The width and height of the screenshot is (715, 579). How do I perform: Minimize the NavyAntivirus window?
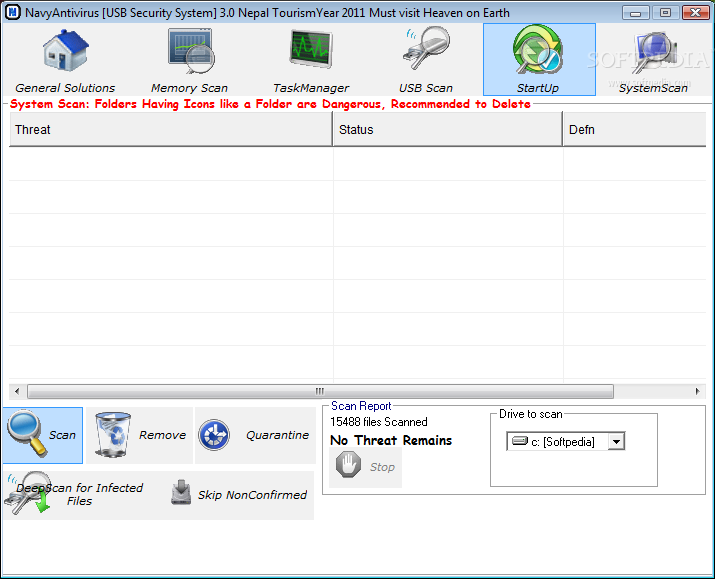(x=635, y=13)
